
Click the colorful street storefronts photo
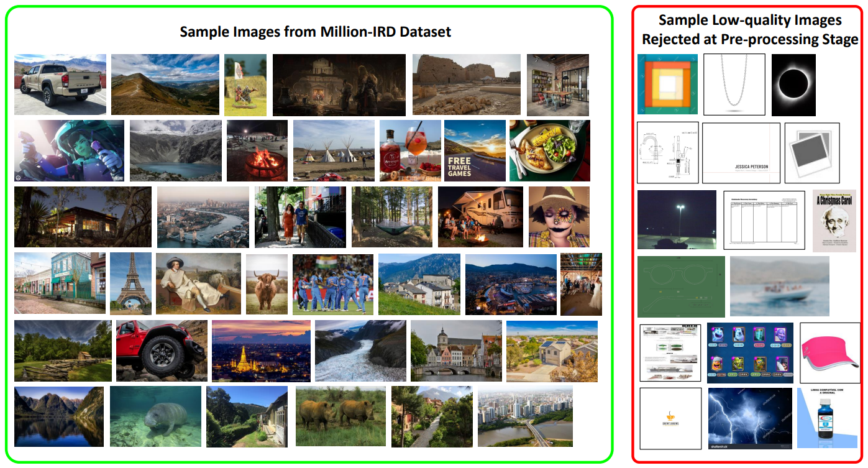[x=60, y=283]
